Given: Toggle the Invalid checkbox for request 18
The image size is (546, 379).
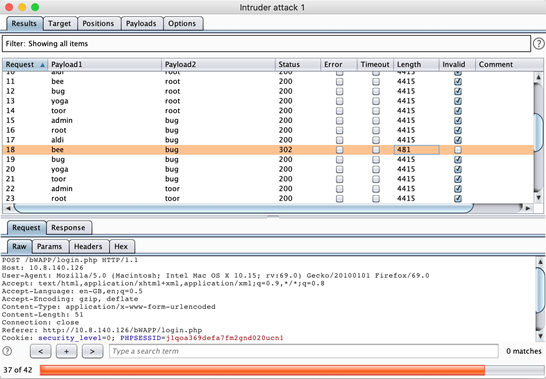Looking at the screenshot, I should [458, 150].
